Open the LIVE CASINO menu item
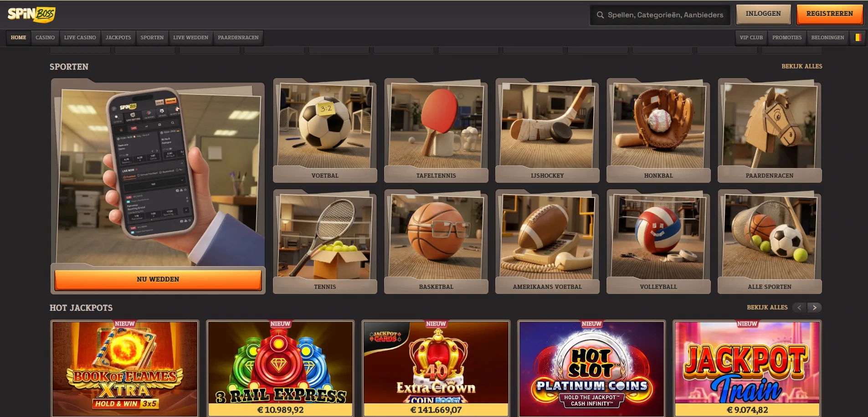This screenshot has height=417, width=868. click(80, 37)
